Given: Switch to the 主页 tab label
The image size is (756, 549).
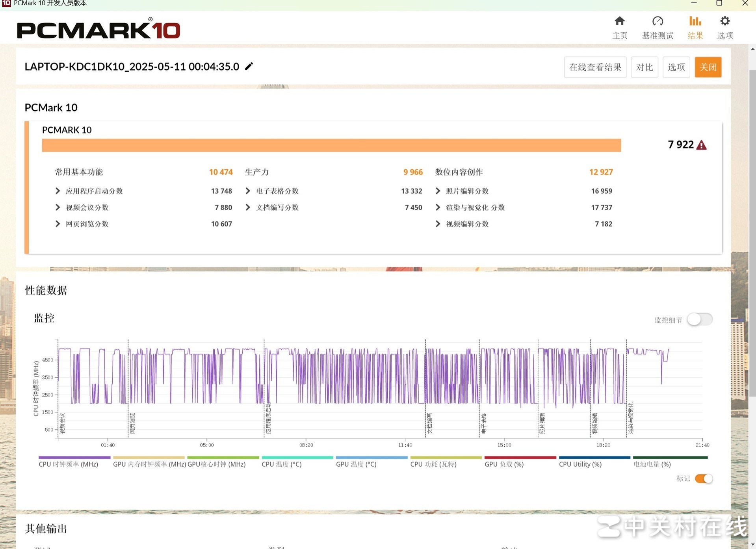Looking at the screenshot, I should coord(620,35).
